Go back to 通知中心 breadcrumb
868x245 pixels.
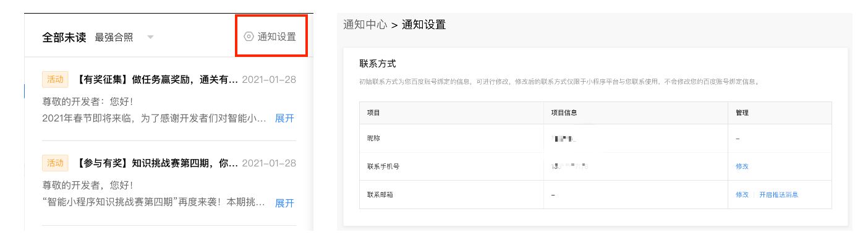pos(365,25)
